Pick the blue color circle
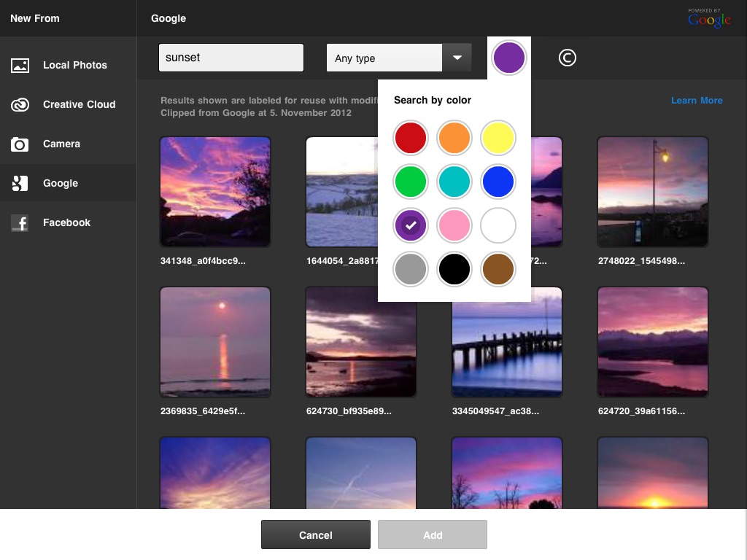The height and width of the screenshot is (560, 747). [x=498, y=182]
